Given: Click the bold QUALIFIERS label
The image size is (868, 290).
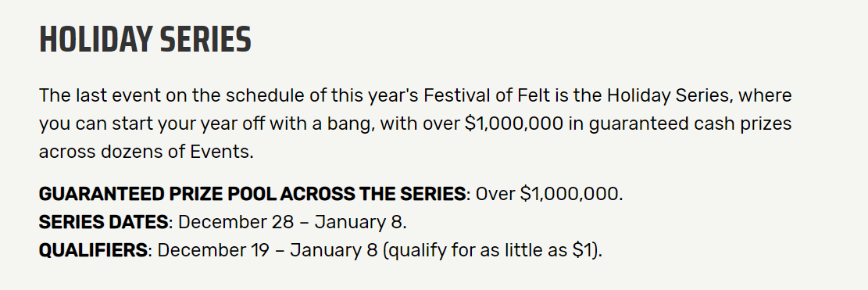Looking at the screenshot, I should coord(93,251).
